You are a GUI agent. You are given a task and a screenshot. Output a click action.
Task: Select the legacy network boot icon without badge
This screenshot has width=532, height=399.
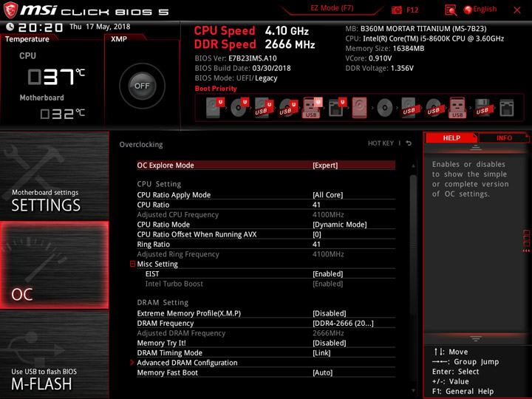coord(507,108)
